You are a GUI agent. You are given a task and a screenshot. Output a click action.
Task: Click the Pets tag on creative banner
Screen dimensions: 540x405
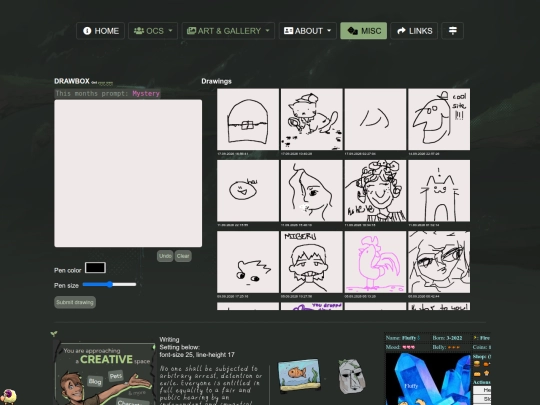tap(116, 376)
